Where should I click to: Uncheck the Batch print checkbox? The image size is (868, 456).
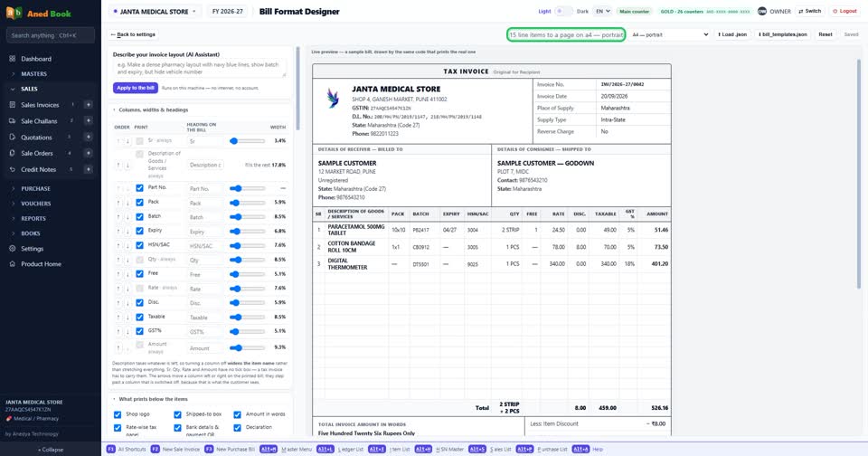point(139,217)
